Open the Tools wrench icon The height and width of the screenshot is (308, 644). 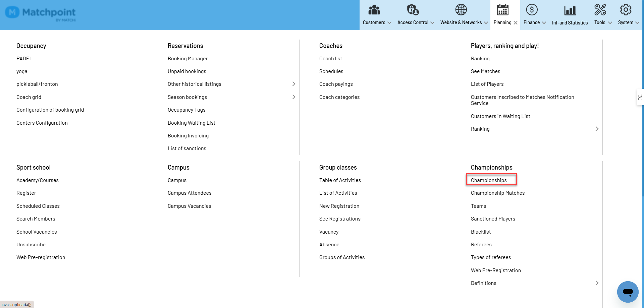click(600, 10)
